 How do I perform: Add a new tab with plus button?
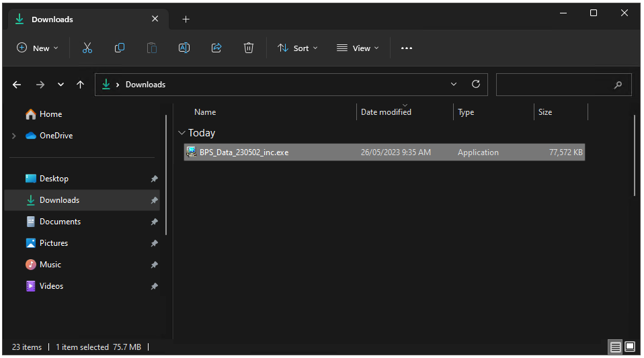(x=186, y=19)
